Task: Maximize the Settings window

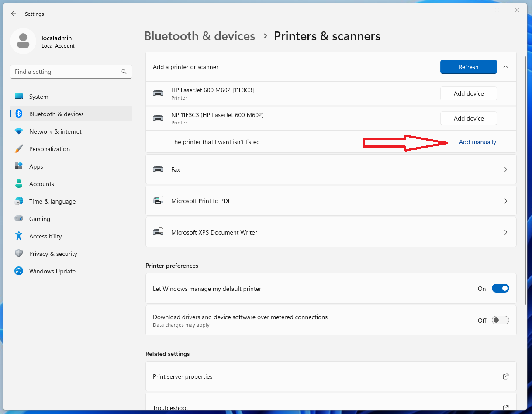Action: point(497,10)
